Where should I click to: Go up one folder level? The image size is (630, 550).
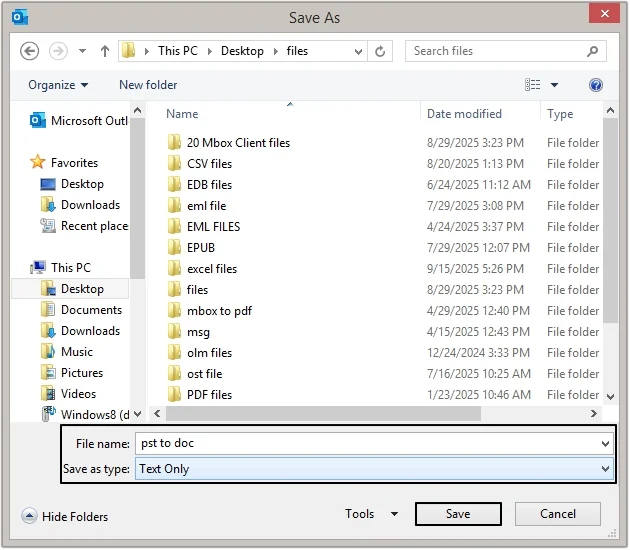(105, 51)
